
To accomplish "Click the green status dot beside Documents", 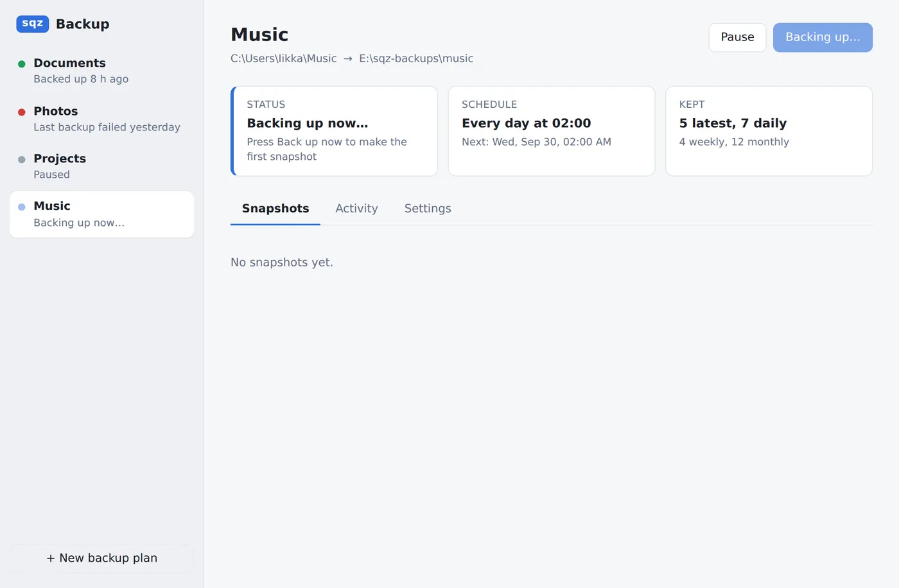I will [22, 64].
